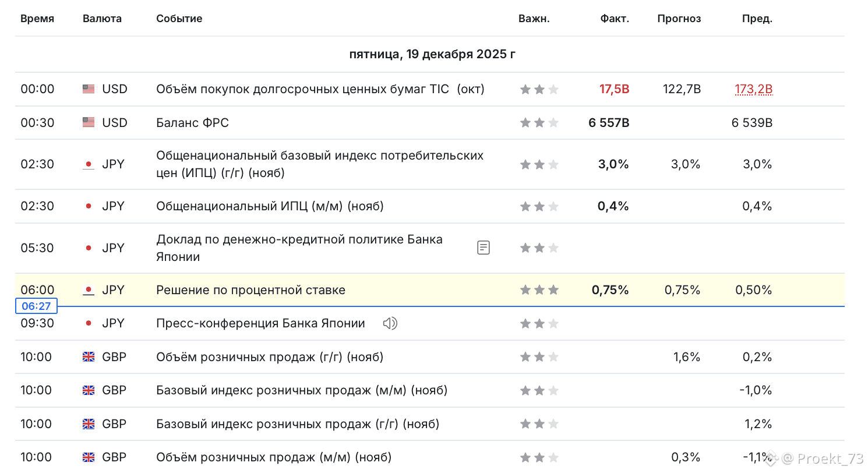Open the Базовый индекс розничных продаж (м/м) event

(x=302, y=390)
